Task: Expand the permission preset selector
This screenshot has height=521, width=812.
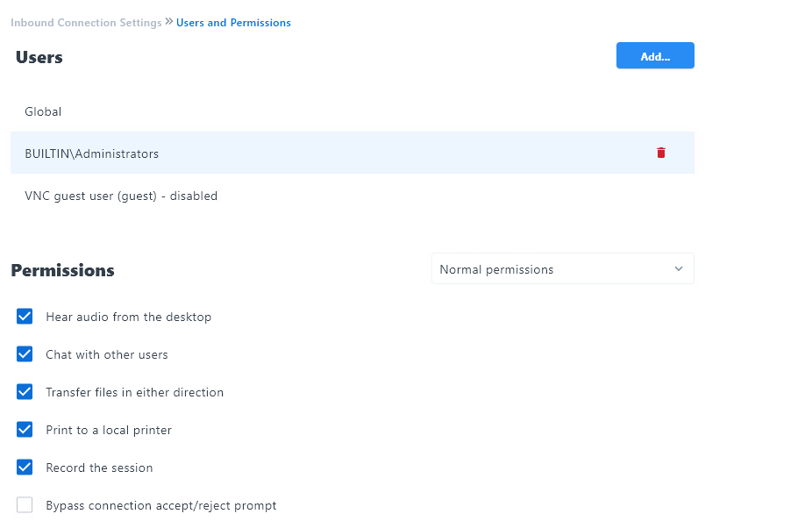Action: tap(561, 269)
